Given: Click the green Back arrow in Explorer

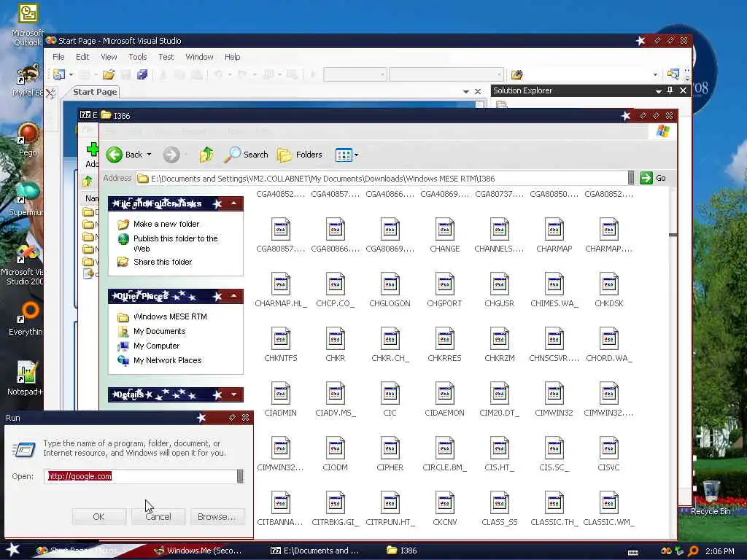Looking at the screenshot, I should point(115,155).
